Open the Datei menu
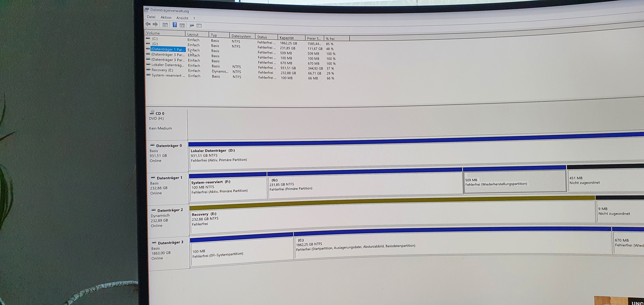Image resolution: width=644 pixels, height=305 pixels. pos(151,17)
